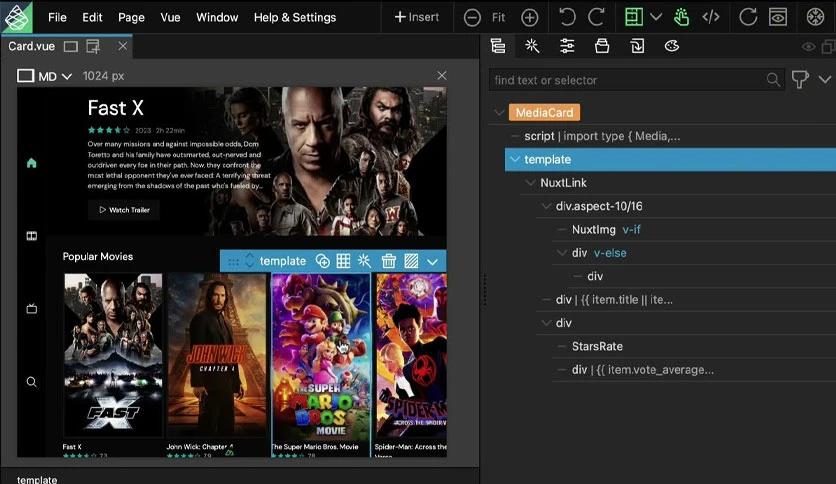
Task: Click the multi-page view icon beside Card.vue
Action: [93, 46]
